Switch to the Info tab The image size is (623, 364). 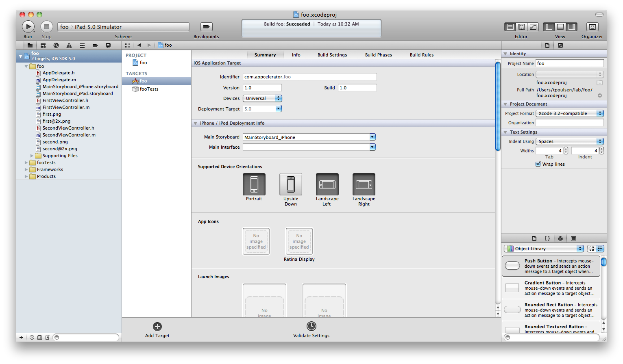coord(296,55)
